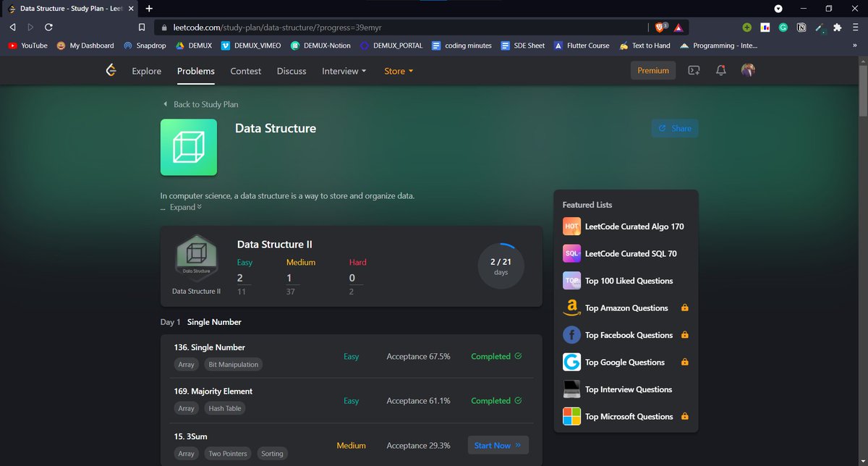Screen dimensions: 868x466
Task: Click the Two Pointers tag on 3Sum
Action: [x=228, y=453]
